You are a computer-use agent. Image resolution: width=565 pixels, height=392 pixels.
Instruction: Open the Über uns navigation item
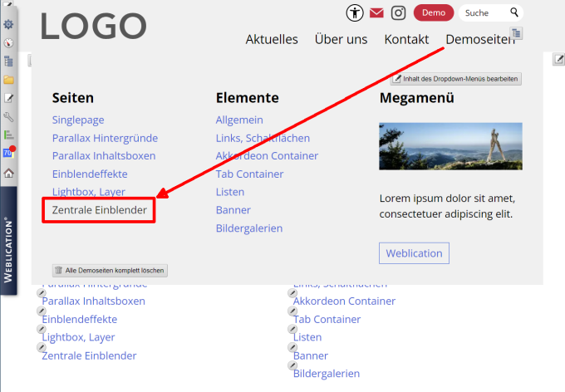[x=341, y=40]
